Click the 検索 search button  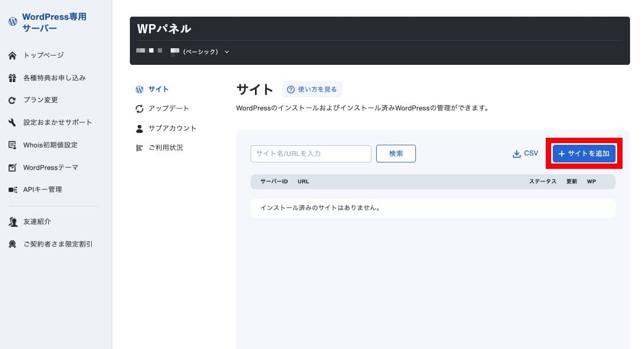[x=396, y=153]
